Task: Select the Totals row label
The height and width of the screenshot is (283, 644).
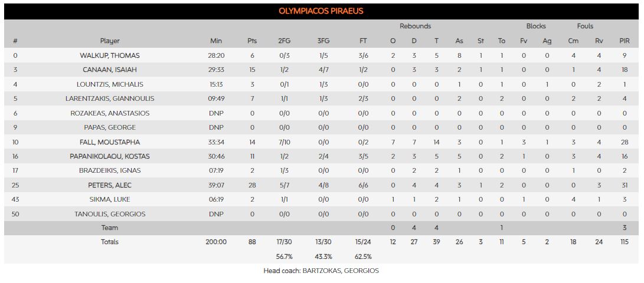Action: pos(110,242)
